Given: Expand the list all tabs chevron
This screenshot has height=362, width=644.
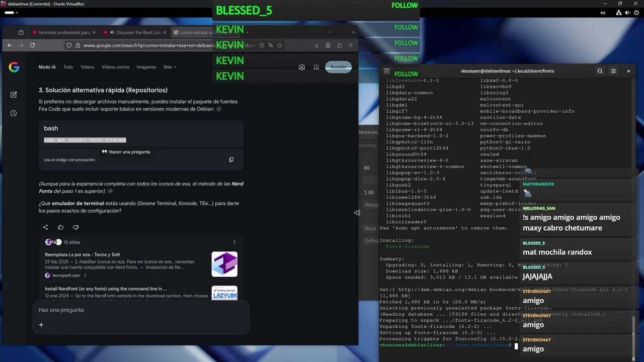Looking at the screenshot, I should click(330, 32).
